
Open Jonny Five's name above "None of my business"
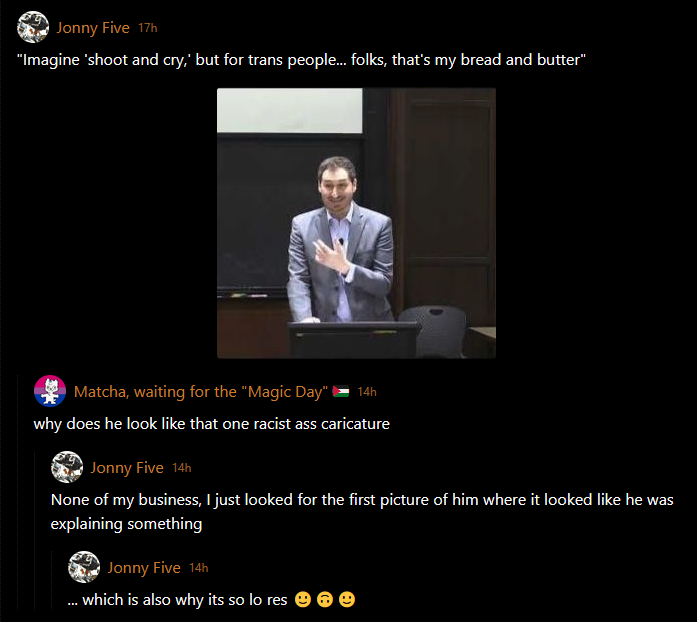[x=127, y=468]
